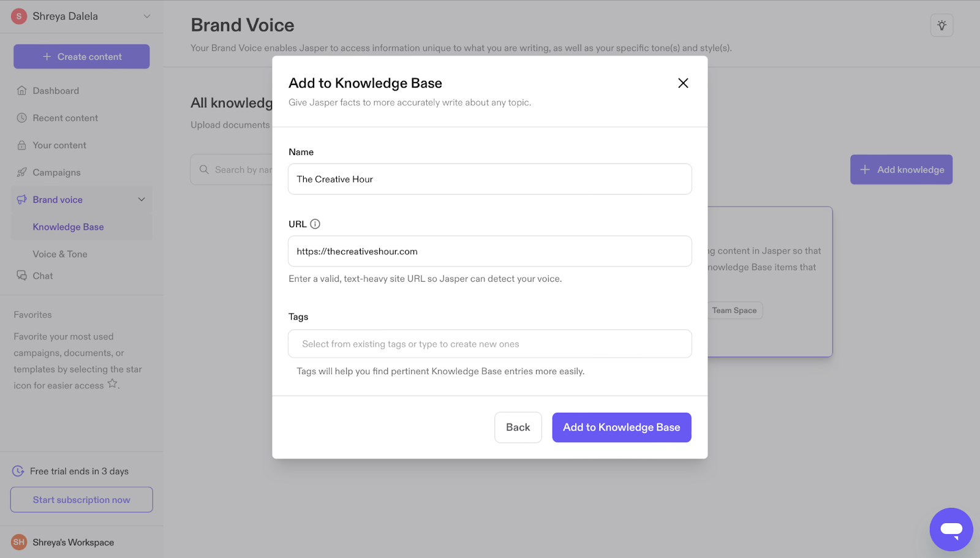Click the Shreya Dalela avatar icon
Image resolution: width=980 pixels, height=558 pixels.
[x=19, y=16]
